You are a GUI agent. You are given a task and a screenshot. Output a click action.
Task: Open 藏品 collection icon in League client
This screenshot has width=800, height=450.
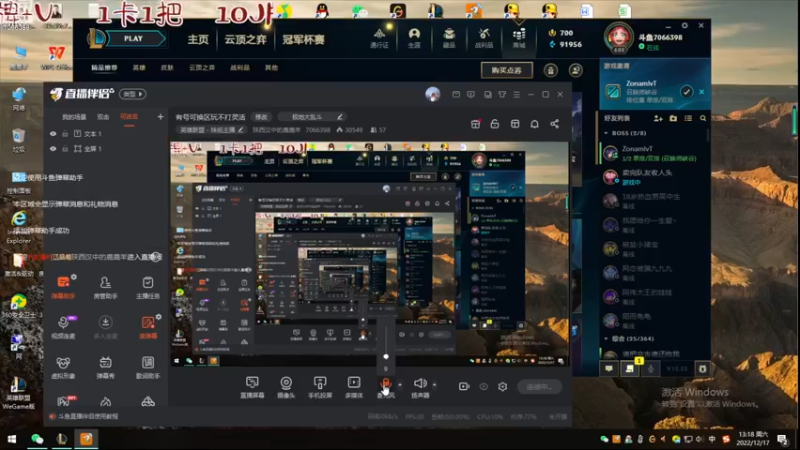[449, 38]
